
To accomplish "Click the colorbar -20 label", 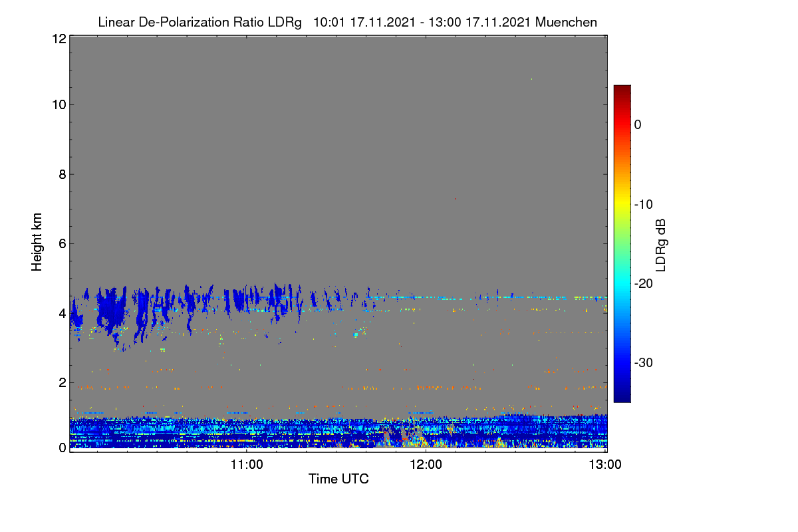I will tap(644, 283).
